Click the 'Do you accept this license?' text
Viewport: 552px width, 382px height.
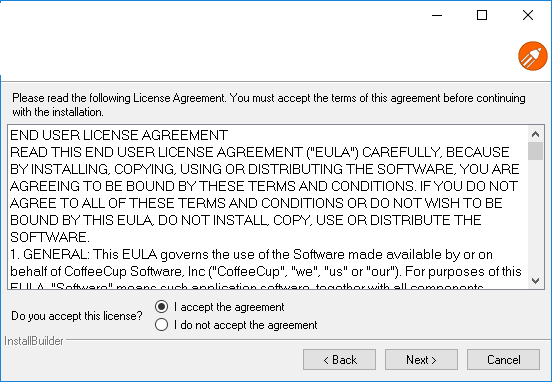pos(77,316)
